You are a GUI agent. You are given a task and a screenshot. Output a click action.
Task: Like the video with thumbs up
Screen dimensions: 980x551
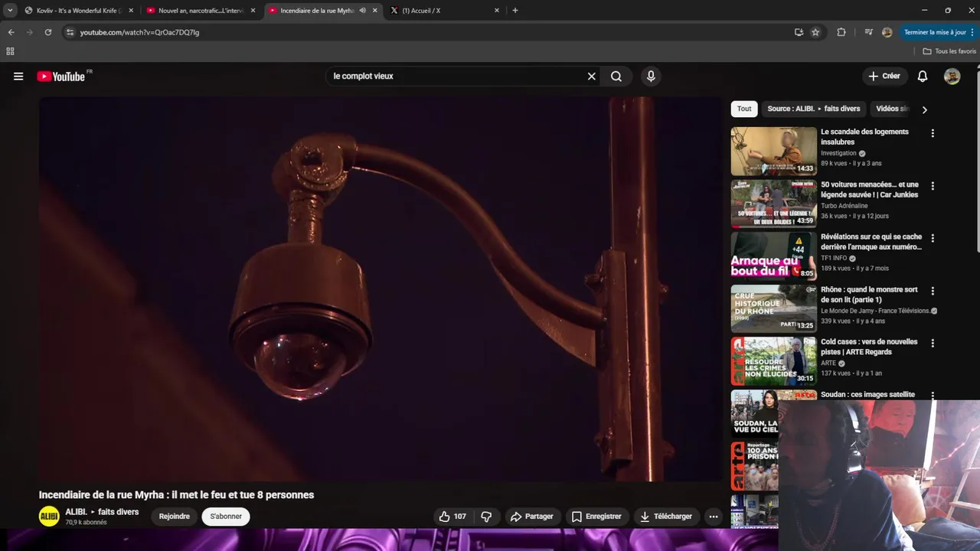(452, 517)
